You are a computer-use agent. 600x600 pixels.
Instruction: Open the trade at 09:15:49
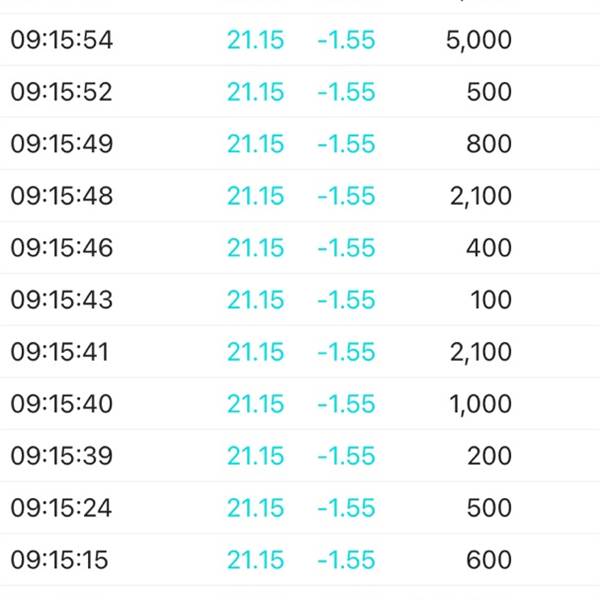pos(300,143)
